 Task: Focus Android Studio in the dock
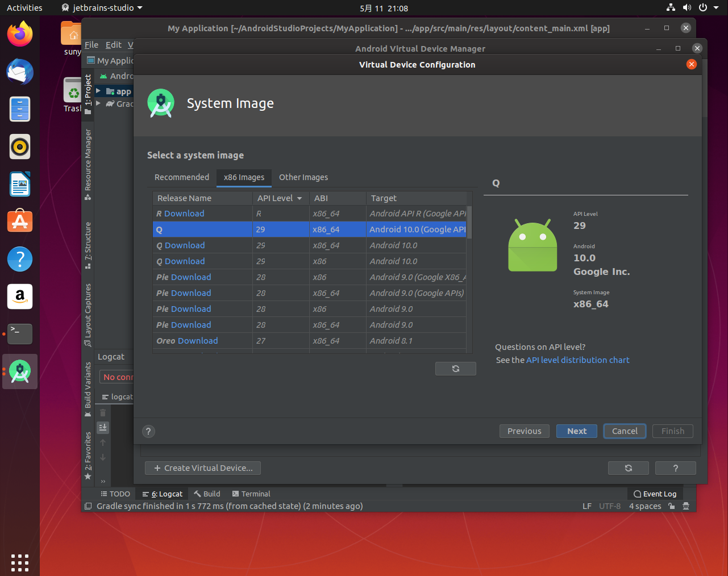coord(20,372)
